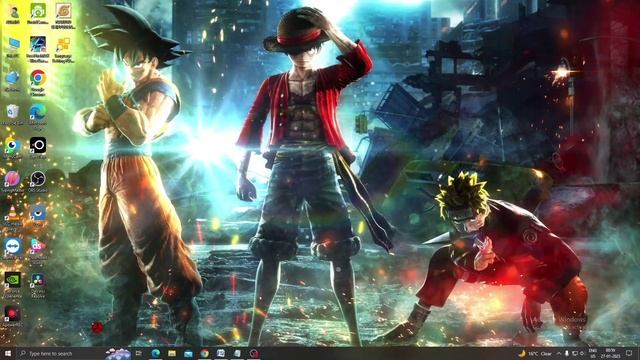
Task: Open the colorful eye logo desktop shortcut
Action: point(12,148)
